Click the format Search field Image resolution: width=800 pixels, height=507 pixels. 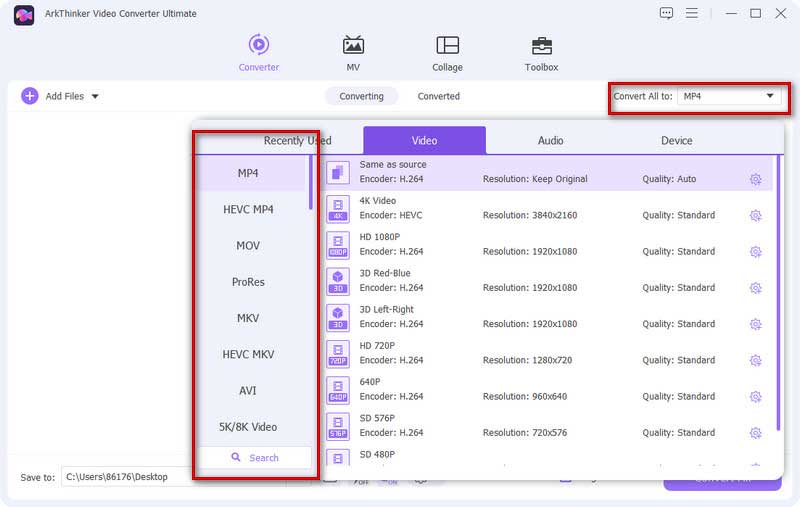click(255, 458)
